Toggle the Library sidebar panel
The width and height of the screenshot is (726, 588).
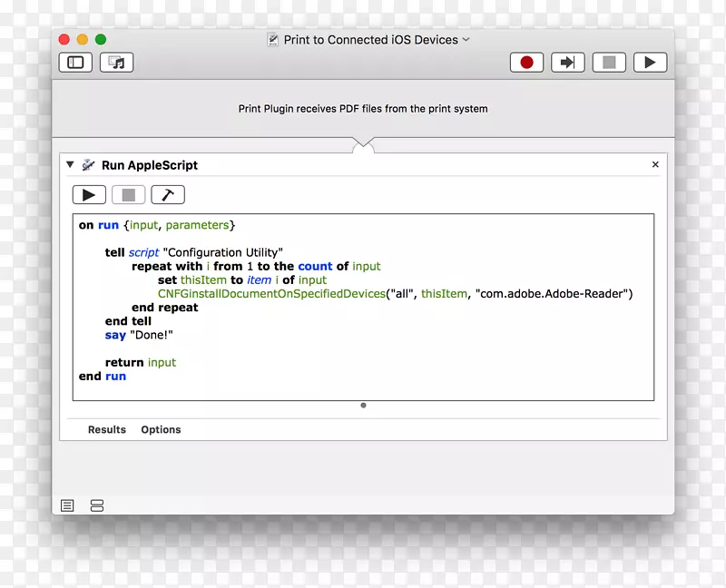tap(75, 63)
